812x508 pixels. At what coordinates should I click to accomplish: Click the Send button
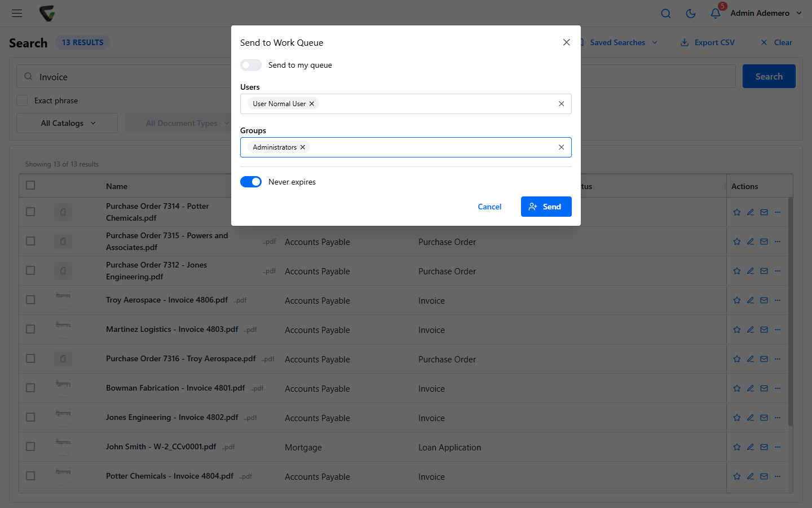click(x=546, y=207)
